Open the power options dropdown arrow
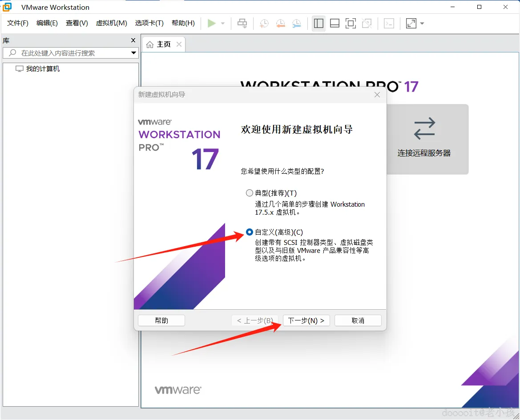The width and height of the screenshot is (520, 420). click(223, 24)
